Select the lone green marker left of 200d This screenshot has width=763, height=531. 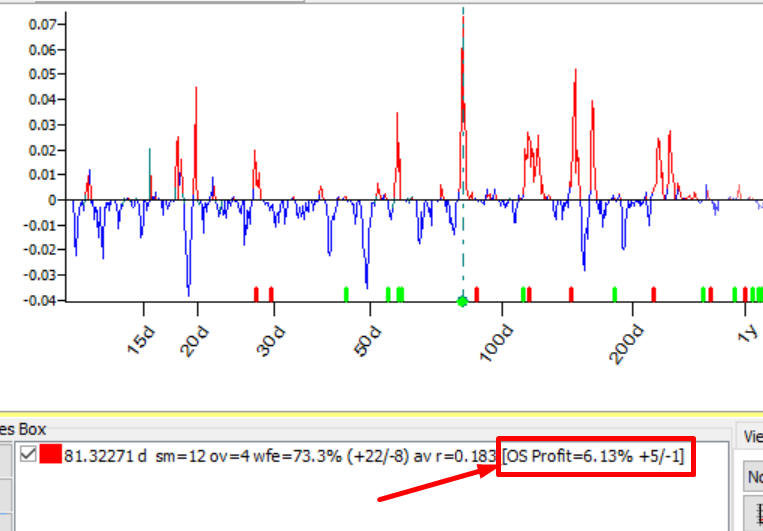[x=615, y=294]
